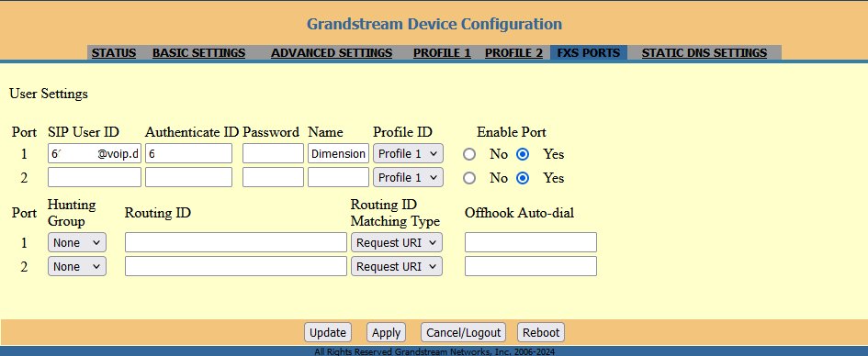
Task: Click the Apply button
Action: coord(386,332)
